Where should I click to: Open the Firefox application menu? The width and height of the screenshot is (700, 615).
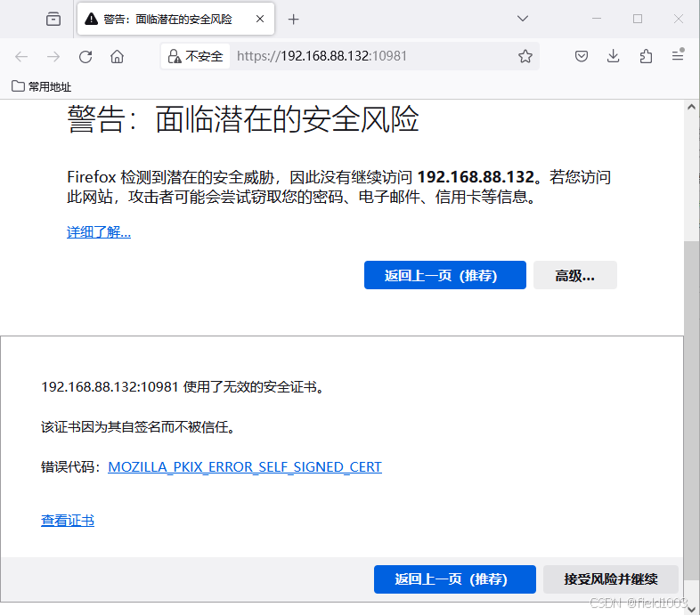click(678, 55)
